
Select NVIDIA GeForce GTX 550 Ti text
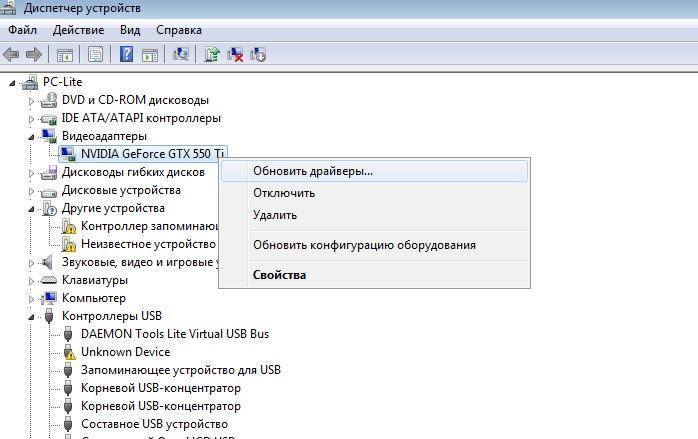pos(152,154)
